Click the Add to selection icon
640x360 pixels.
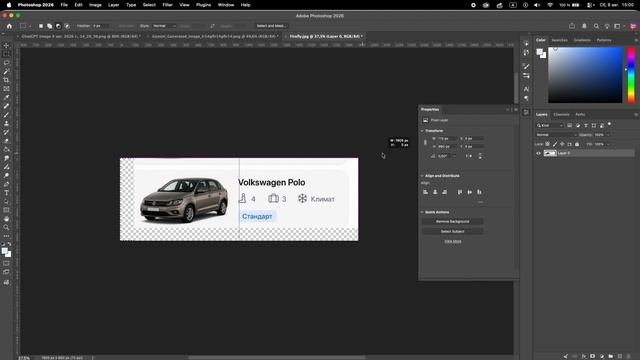pos(49,26)
